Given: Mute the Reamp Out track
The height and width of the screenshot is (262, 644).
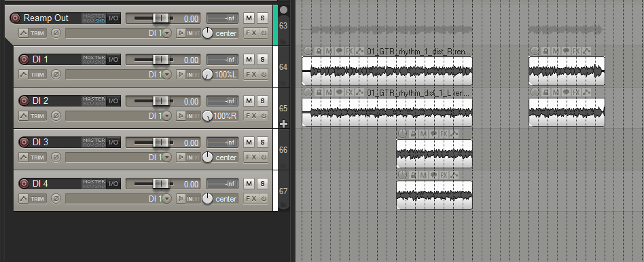Looking at the screenshot, I should coord(249,18).
